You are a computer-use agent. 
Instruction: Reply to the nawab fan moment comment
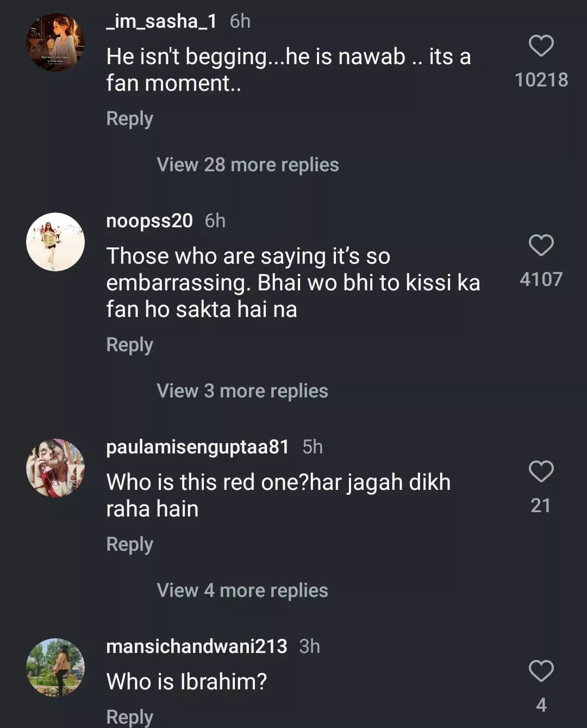129,119
